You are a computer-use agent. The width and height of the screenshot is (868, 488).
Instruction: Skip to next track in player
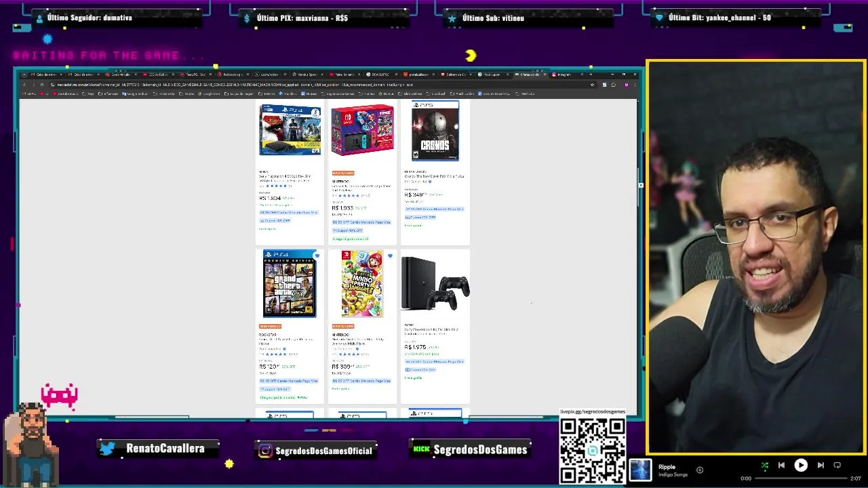pyautogui.click(x=821, y=465)
